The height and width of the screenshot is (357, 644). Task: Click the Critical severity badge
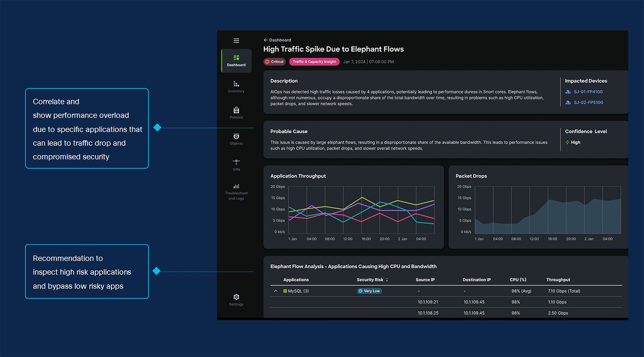pos(274,62)
